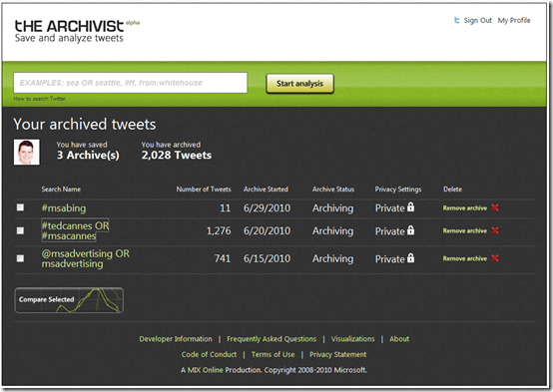553x392 pixels.
Task: Click Remove archive for the 1,276-tweet row
Action: 465,230
